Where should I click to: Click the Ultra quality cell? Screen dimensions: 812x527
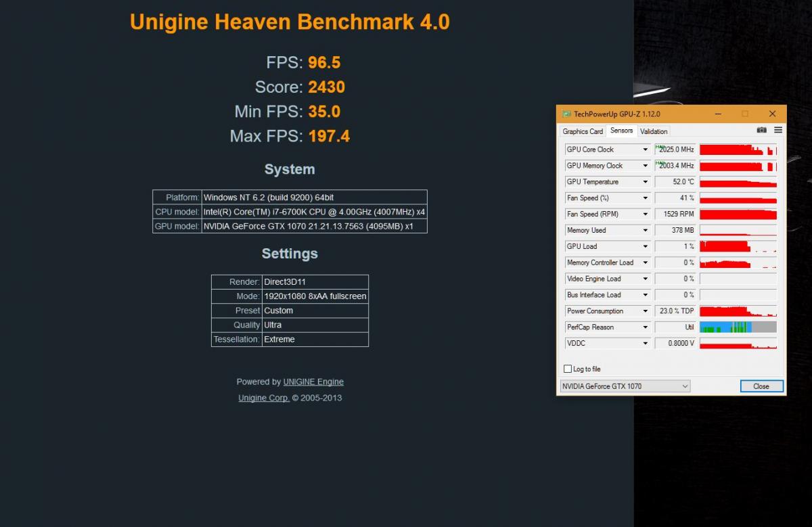(315, 325)
